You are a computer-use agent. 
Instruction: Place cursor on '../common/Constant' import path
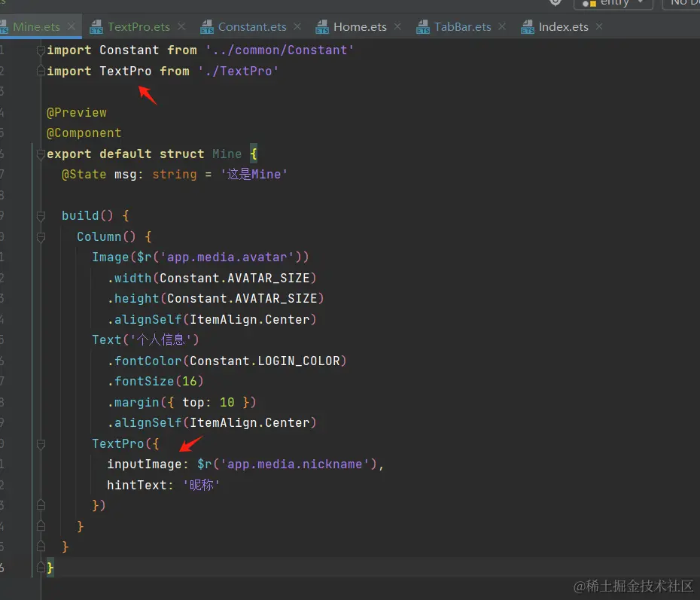point(279,50)
